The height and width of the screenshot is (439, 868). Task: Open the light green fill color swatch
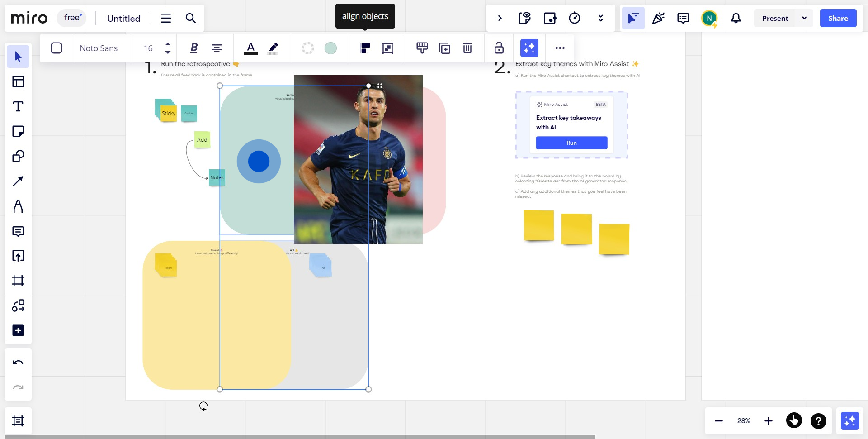(x=330, y=48)
